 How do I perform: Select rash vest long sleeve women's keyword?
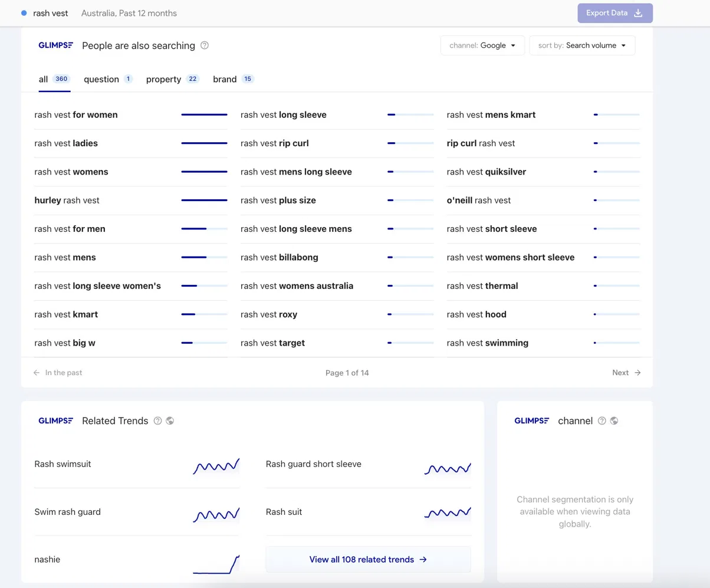[x=98, y=286]
